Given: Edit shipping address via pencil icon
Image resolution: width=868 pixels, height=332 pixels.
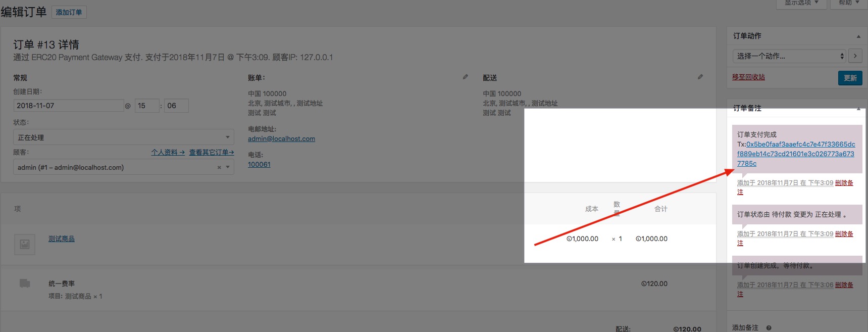Looking at the screenshot, I should click(x=700, y=77).
